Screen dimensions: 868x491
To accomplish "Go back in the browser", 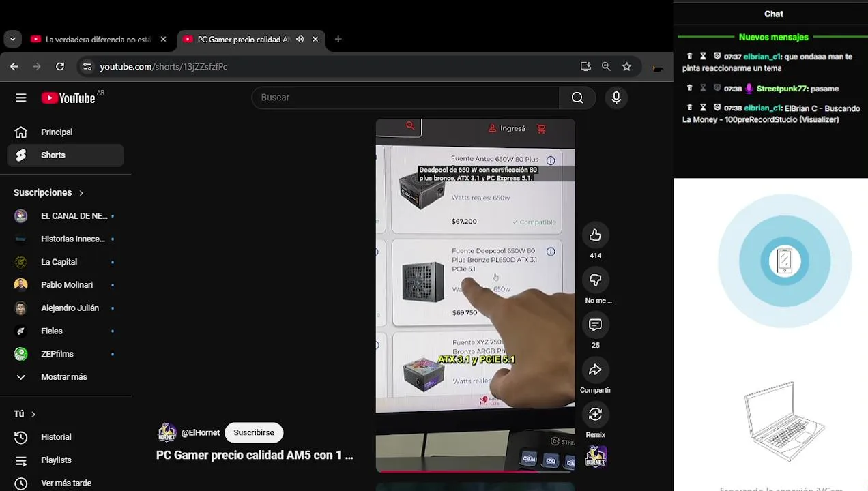I will [14, 66].
